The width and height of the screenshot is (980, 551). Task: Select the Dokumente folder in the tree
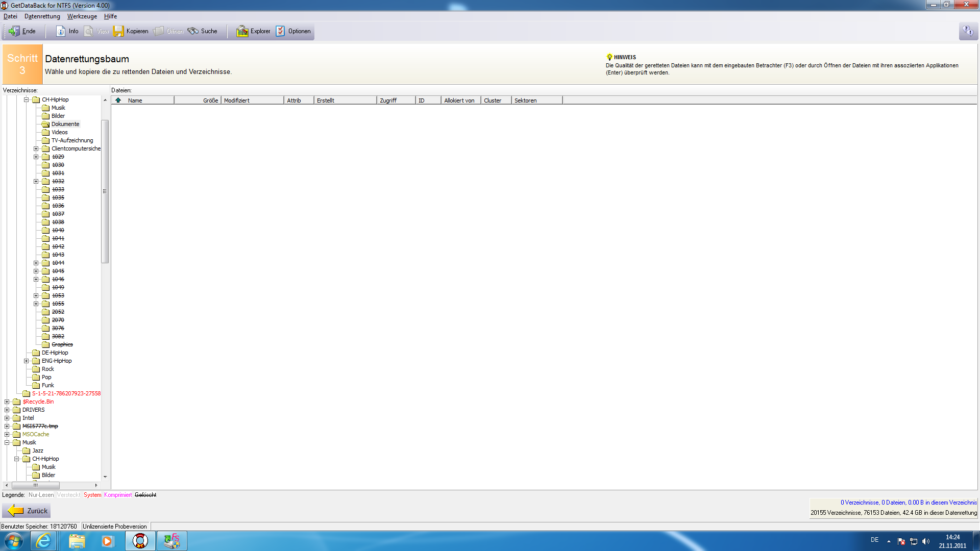coord(65,124)
